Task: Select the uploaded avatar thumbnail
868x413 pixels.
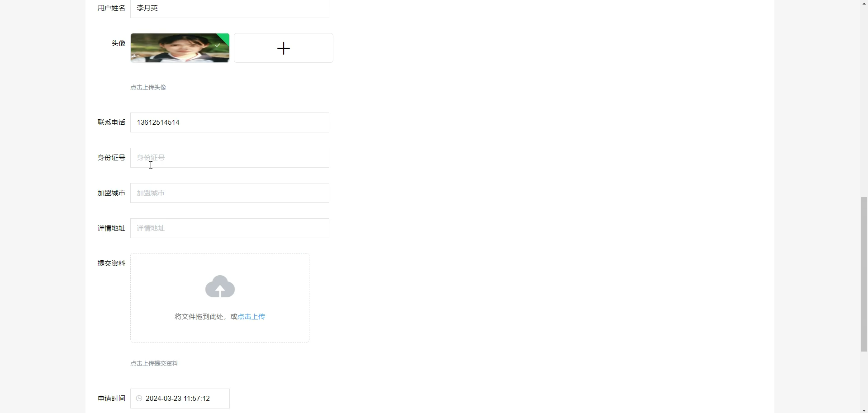Action: click(180, 48)
